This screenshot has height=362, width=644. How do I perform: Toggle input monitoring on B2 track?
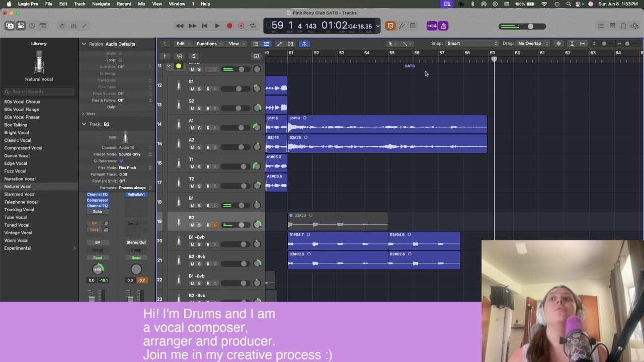pos(215,225)
